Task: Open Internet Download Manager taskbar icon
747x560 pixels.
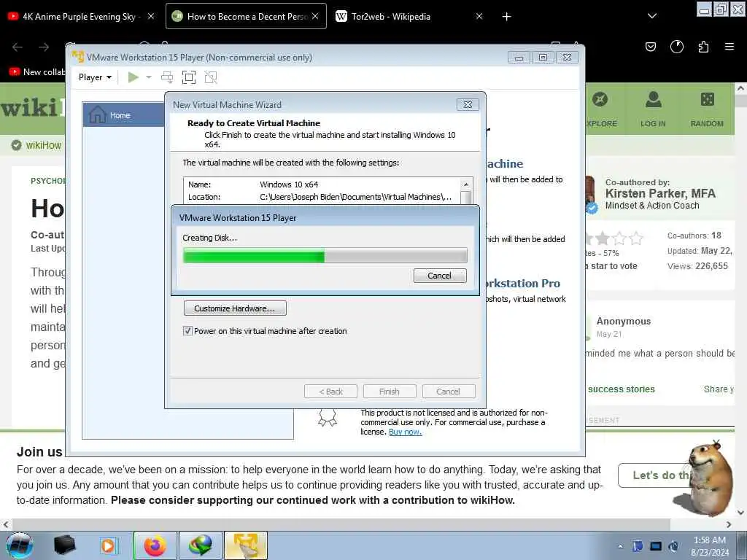Action: (201, 545)
